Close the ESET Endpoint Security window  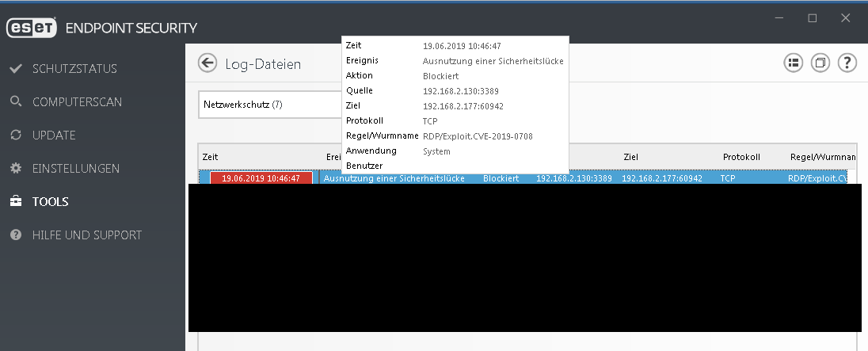tap(845, 18)
